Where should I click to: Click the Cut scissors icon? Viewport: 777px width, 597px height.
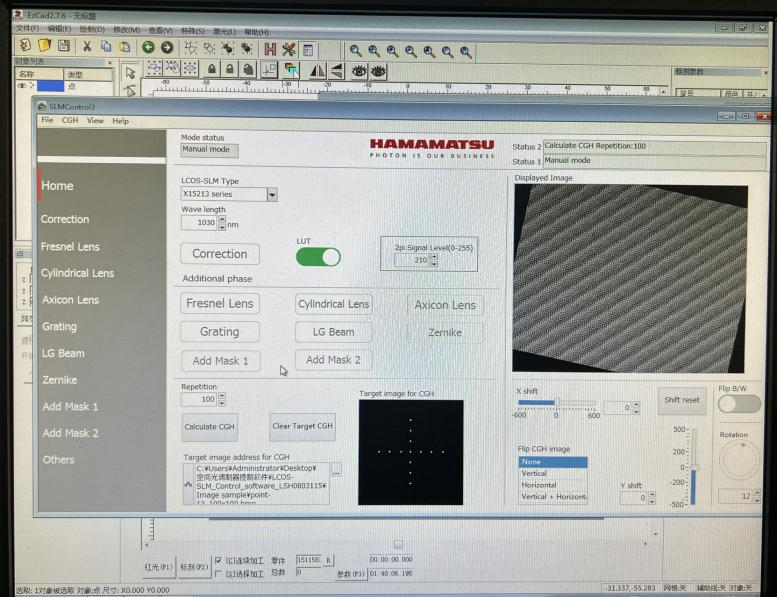tap(87, 46)
